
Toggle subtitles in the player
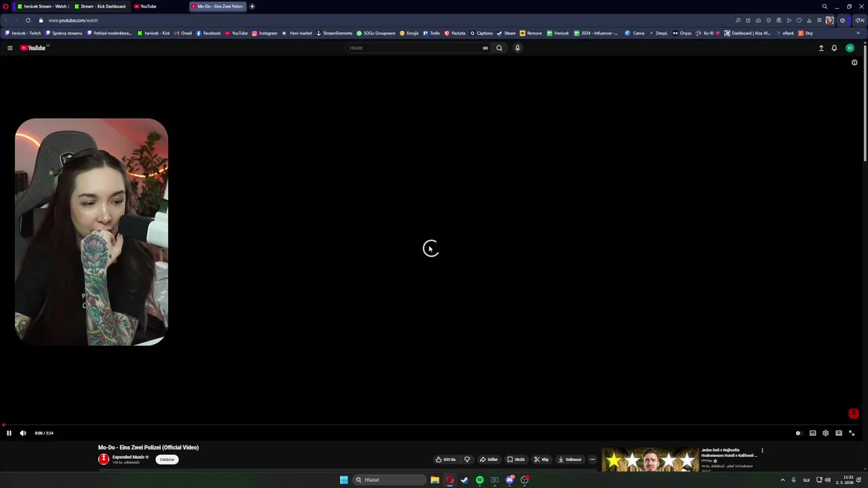pyautogui.click(x=812, y=433)
